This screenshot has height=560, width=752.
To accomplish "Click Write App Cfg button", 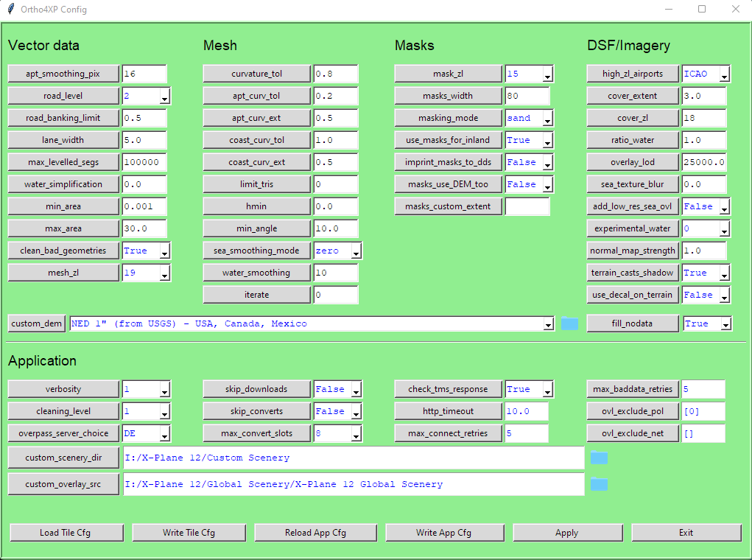I will (445, 533).
